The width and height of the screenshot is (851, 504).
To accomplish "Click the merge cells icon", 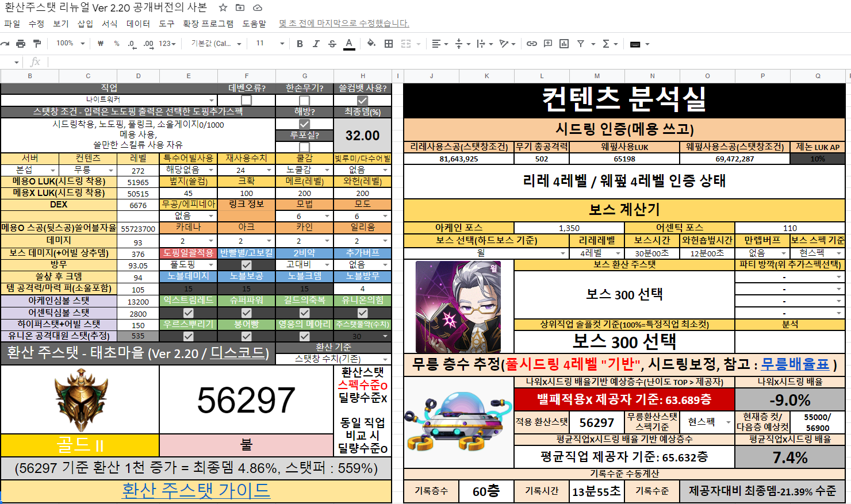I will click(406, 44).
